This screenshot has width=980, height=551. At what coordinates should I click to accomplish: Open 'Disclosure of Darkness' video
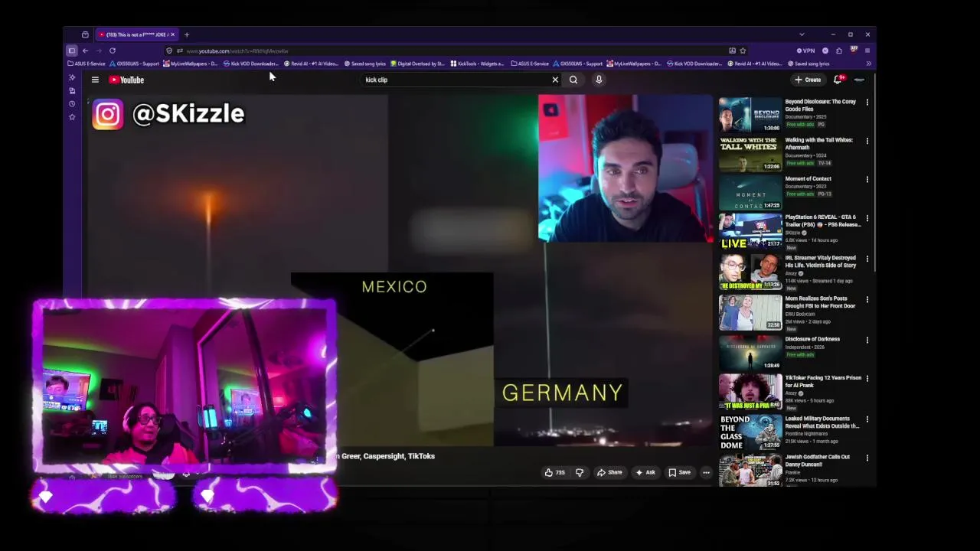(x=812, y=339)
